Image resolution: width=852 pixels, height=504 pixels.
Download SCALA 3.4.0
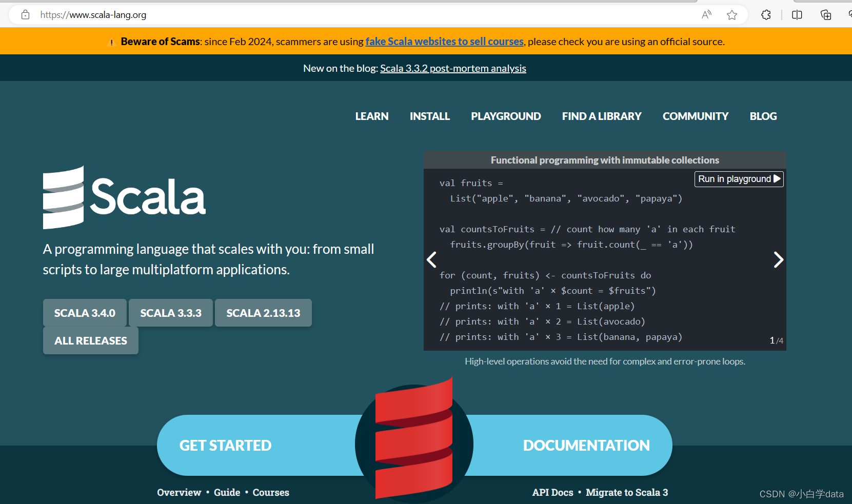point(85,313)
